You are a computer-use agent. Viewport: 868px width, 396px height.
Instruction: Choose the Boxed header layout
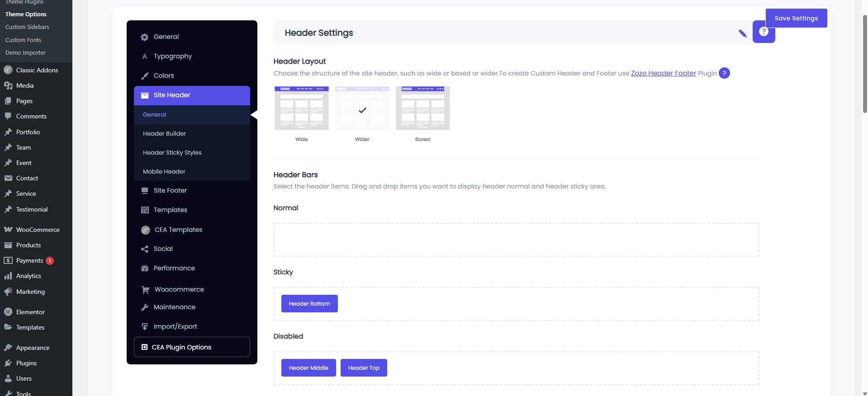(422, 108)
